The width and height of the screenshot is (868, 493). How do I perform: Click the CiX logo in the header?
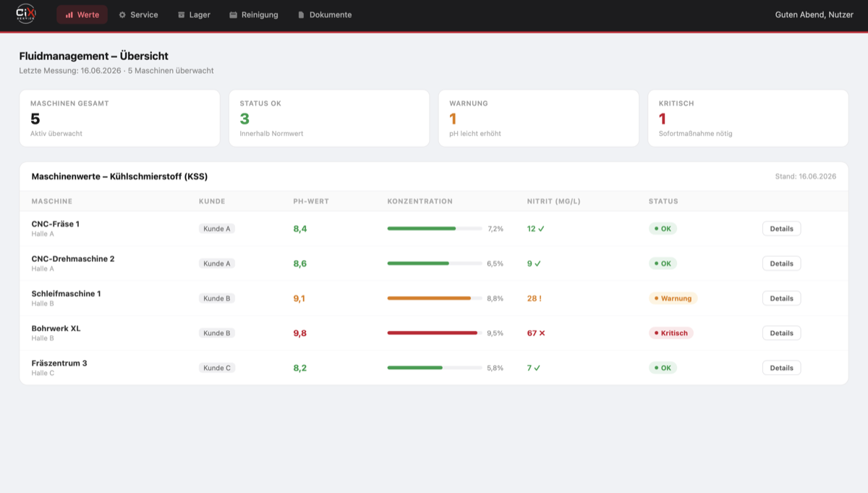[26, 14]
